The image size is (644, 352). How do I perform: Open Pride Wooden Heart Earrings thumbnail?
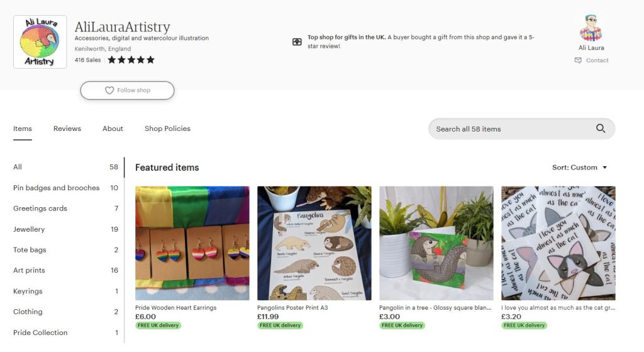point(192,243)
